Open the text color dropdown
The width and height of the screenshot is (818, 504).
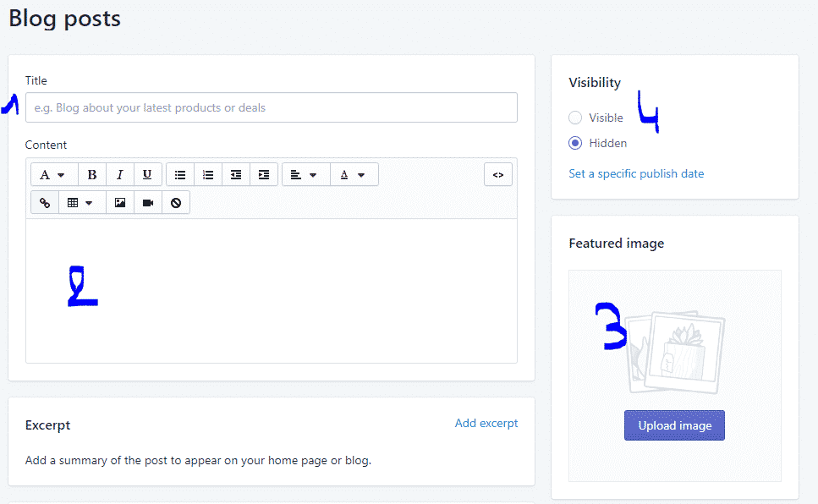click(354, 175)
